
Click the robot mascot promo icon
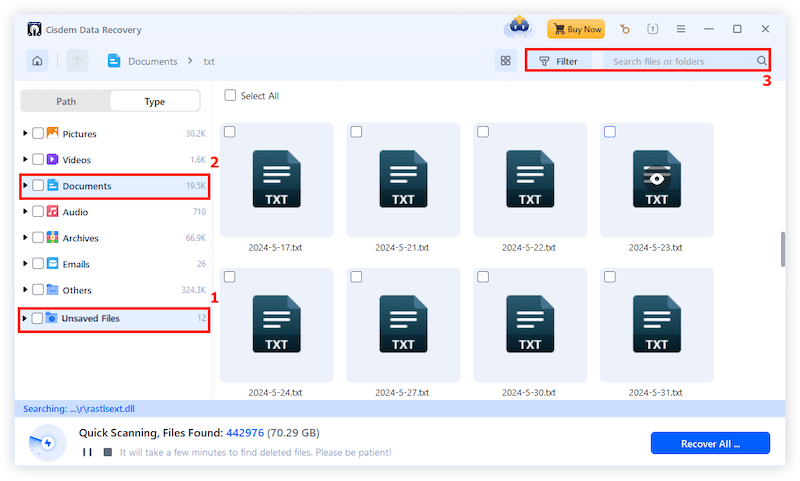[x=519, y=27]
